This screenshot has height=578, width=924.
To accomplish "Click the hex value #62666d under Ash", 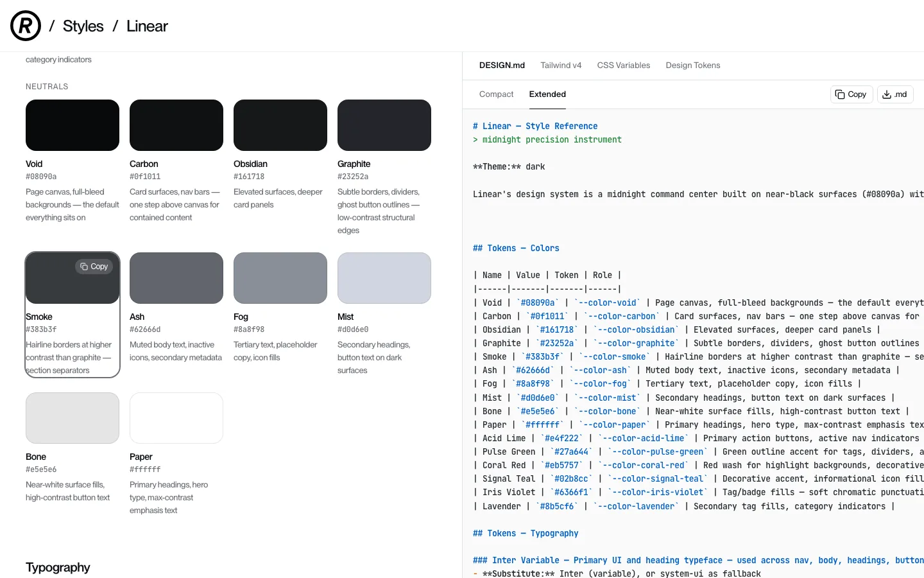I will click(145, 329).
